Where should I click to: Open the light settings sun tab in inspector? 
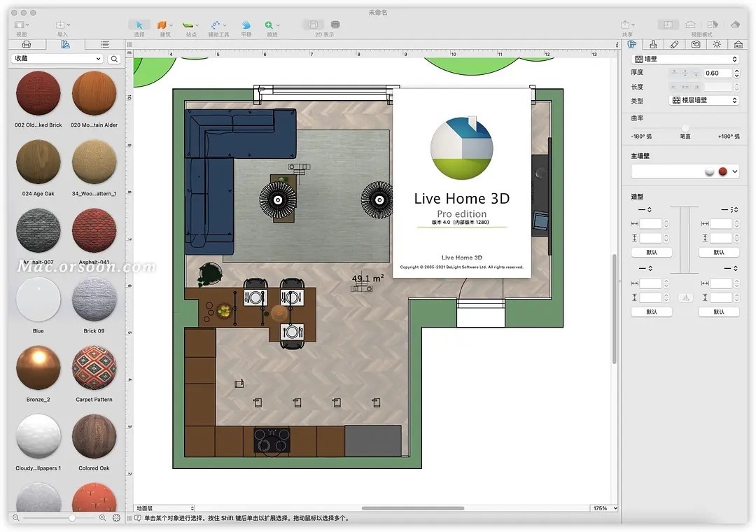(x=717, y=44)
